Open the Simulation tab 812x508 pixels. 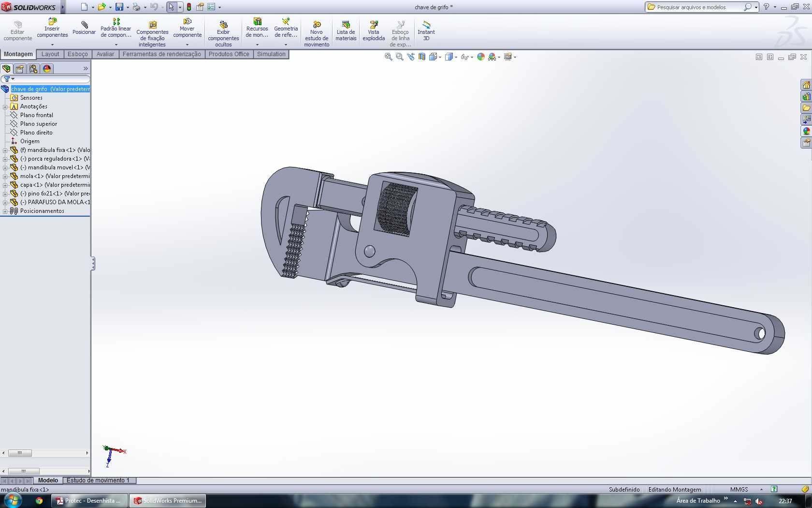click(271, 54)
